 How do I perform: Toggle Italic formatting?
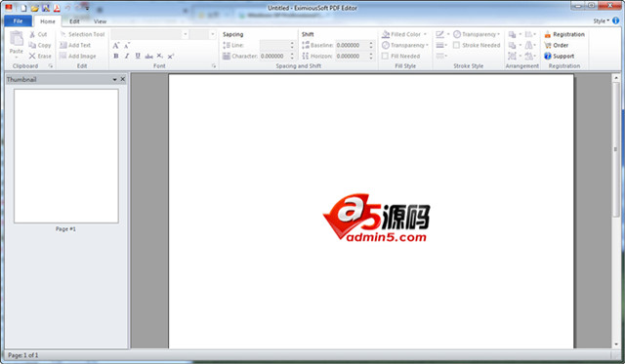(x=127, y=57)
